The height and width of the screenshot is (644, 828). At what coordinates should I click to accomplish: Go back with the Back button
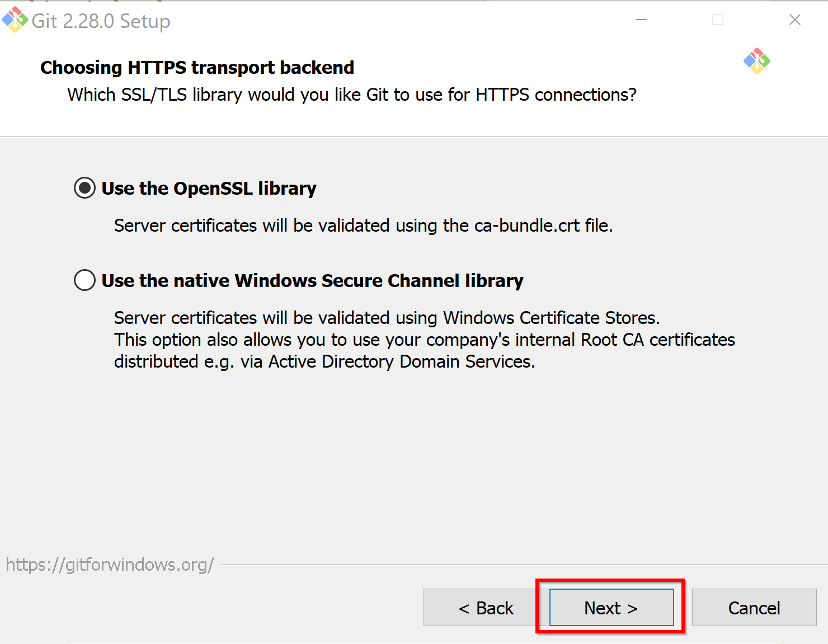[x=486, y=608]
